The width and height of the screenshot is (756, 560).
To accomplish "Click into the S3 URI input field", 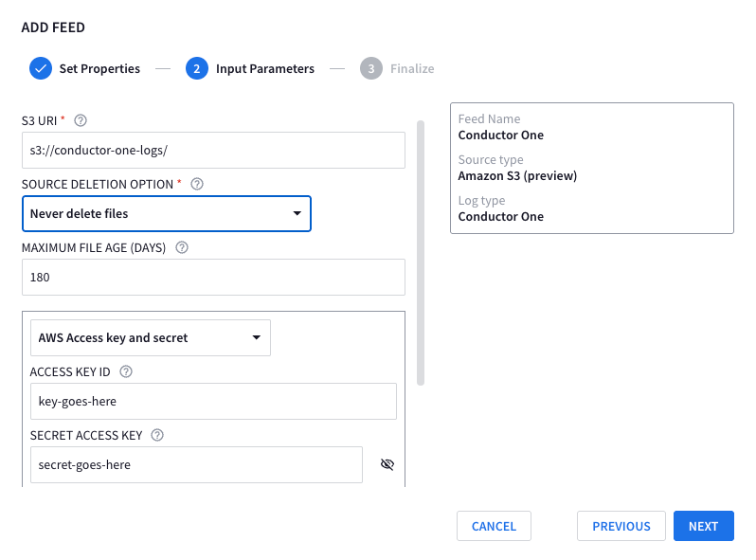I will (213, 150).
